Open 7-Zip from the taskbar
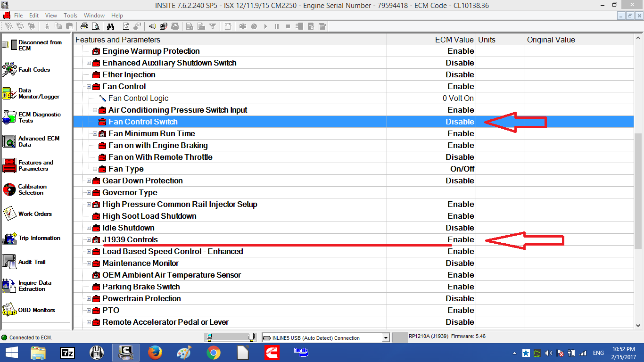644x362 pixels. click(67, 353)
